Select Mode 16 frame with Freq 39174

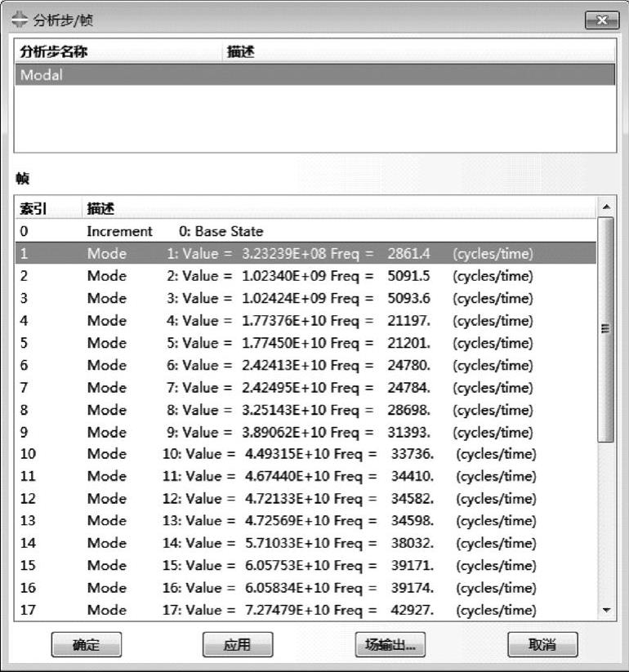306,587
